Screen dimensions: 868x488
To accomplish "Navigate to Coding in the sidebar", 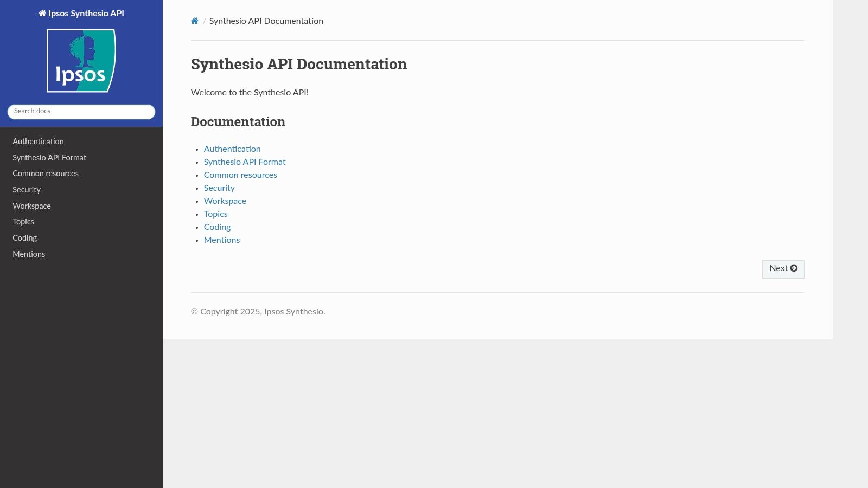I will [x=25, y=238].
